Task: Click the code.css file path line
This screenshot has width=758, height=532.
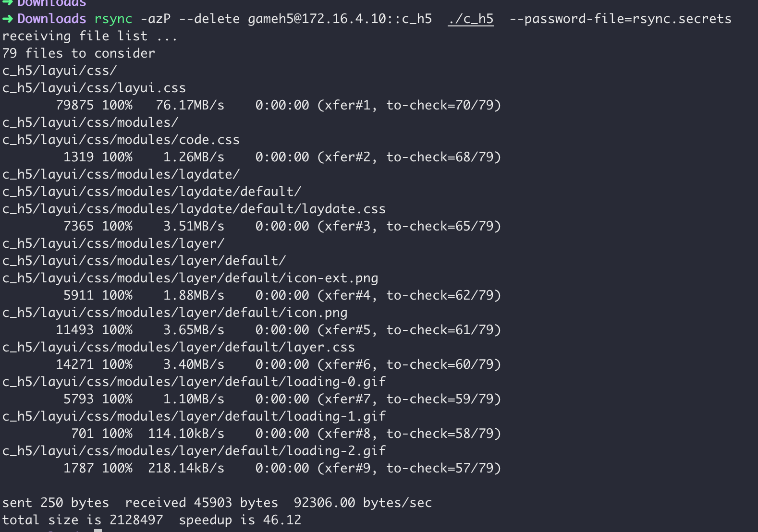Action: click(121, 140)
